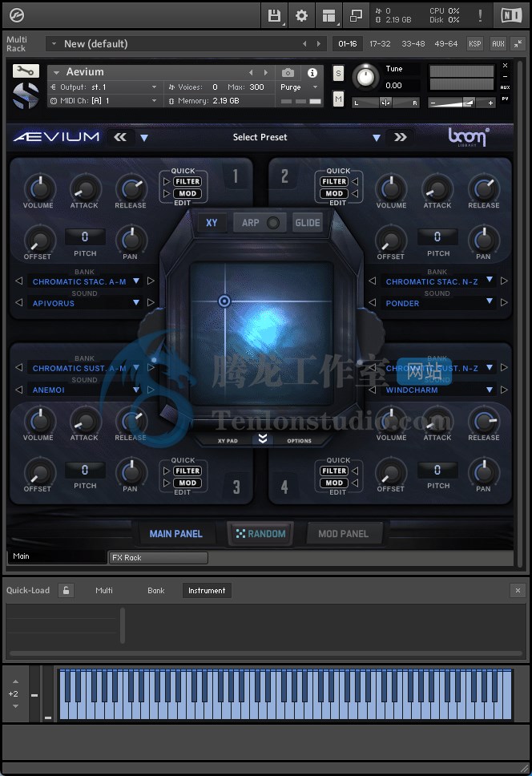Adjust the stereo pan L-R slider

pos(385,103)
